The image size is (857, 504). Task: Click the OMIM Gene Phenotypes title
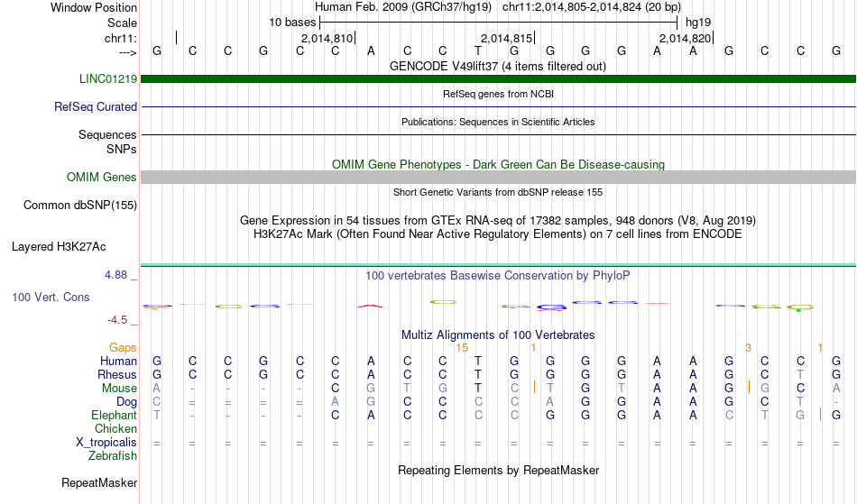click(499, 164)
